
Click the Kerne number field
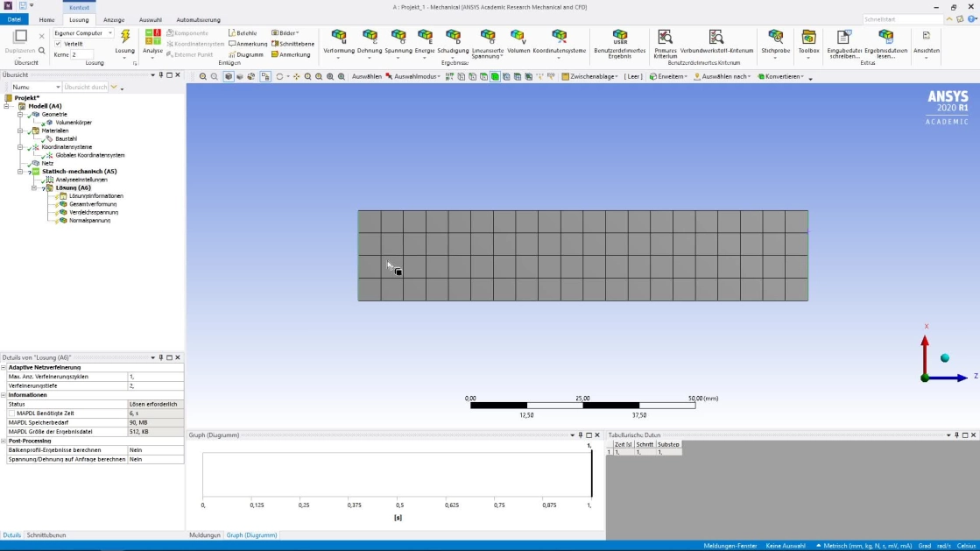click(81, 54)
